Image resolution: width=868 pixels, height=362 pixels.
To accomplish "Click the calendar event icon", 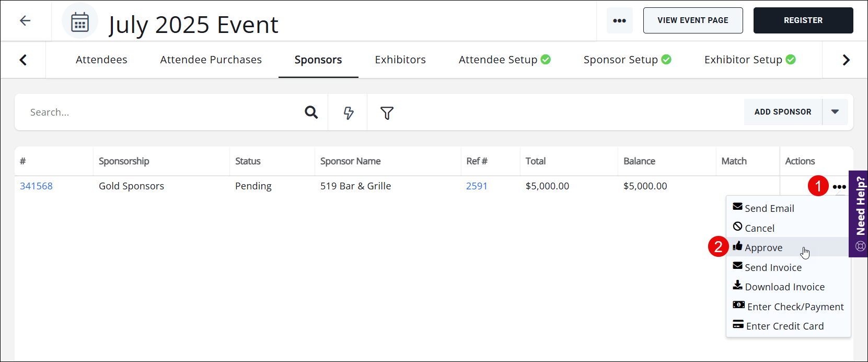I will 79,20.
